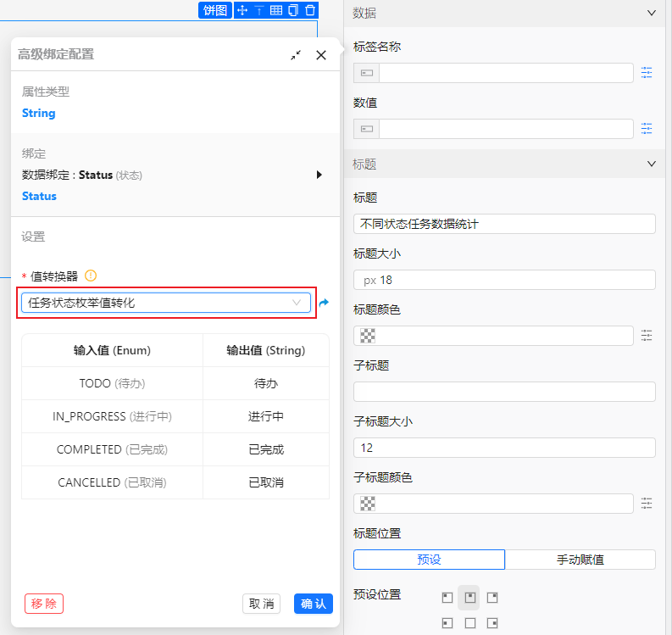Collapse the 数据 section
Image resolution: width=672 pixels, height=635 pixels.
651,13
